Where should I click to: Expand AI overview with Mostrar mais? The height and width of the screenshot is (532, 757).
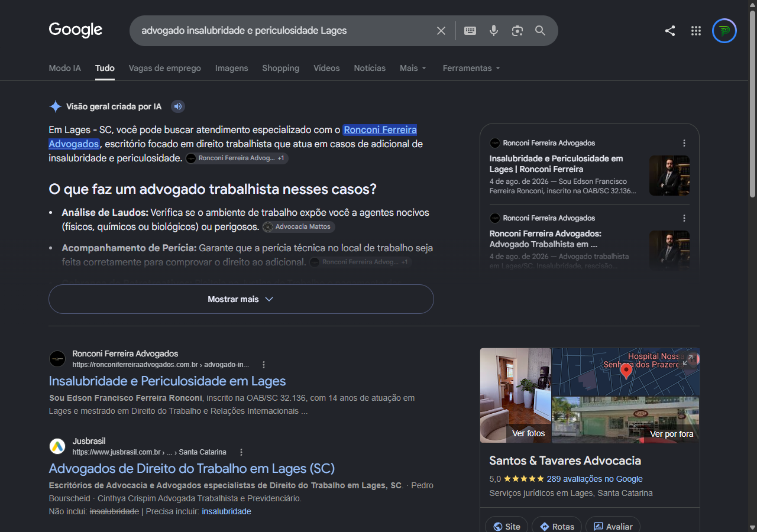pyautogui.click(x=241, y=299)
